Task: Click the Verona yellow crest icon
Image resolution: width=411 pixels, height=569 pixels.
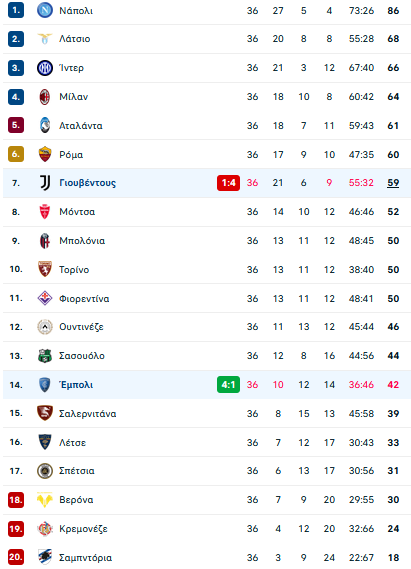Action: [45, 500]
